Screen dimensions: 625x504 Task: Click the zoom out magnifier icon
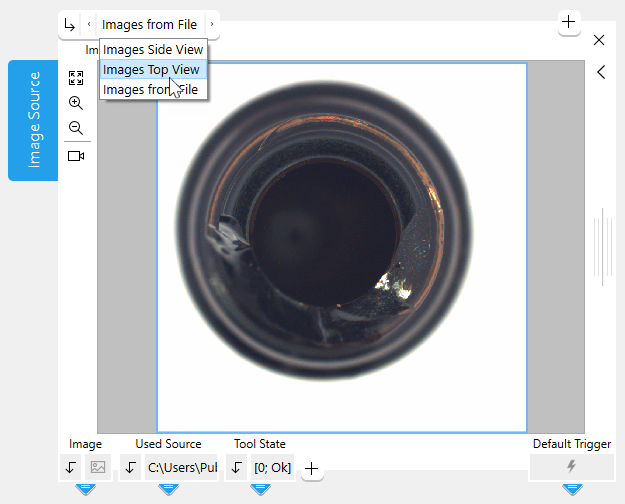pyautogui.click(x=76, y=128)
